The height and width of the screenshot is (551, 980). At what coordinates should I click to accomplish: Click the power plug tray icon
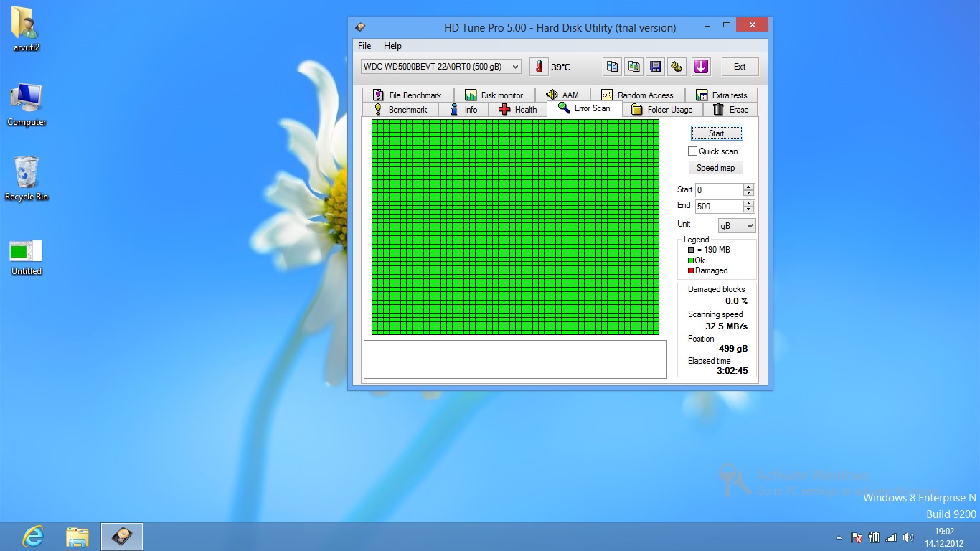[x=874, y=537]
